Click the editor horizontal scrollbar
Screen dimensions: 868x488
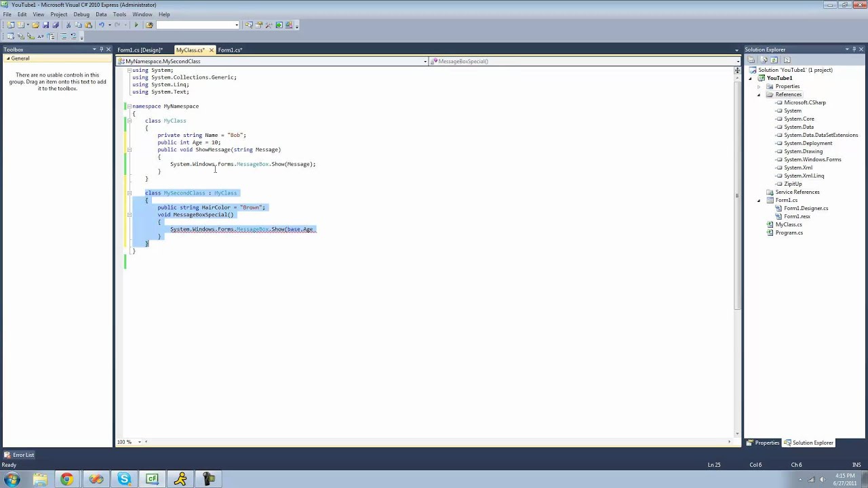pyautogui.click(x=437, y=442)
